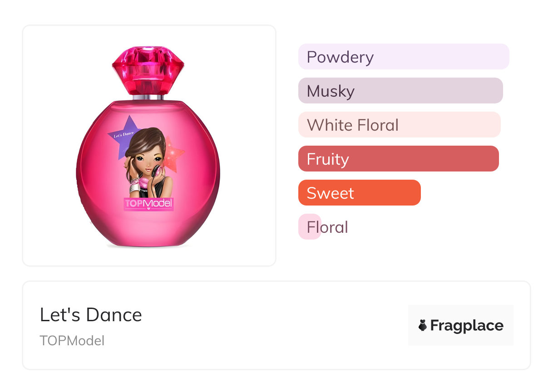
Task: Click the Fragplace logo icon
Action: point(423,325)
